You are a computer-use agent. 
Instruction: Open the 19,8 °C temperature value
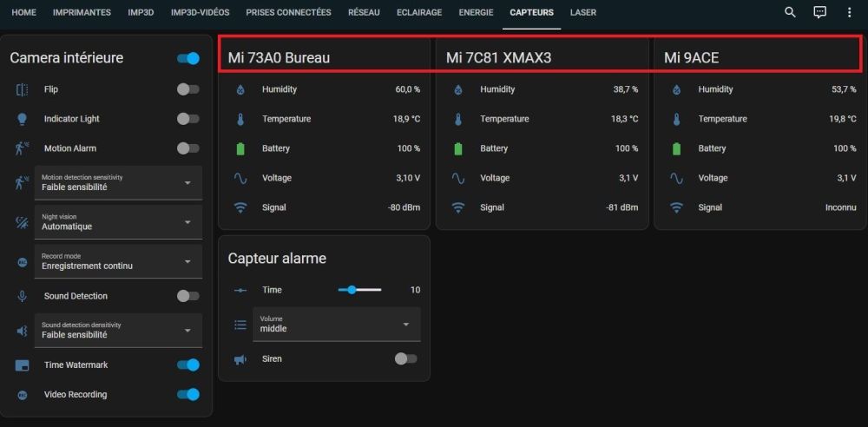pyautogui.click(x=843, y=119)
